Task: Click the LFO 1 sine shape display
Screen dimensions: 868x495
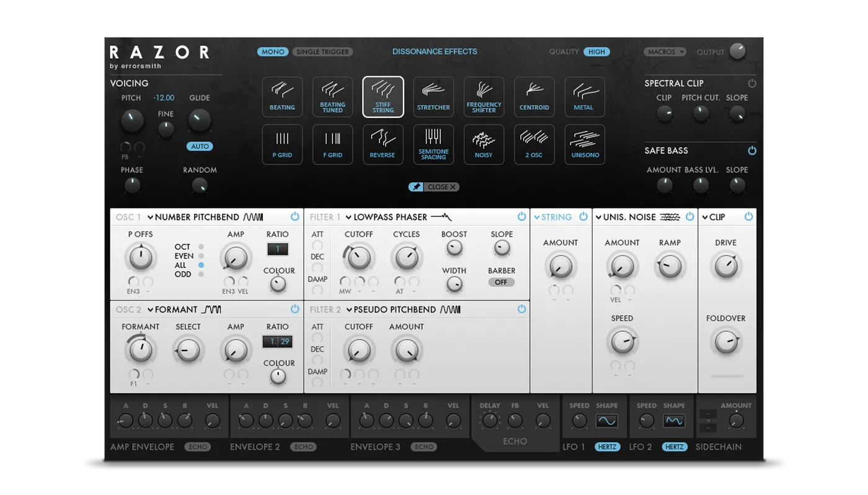Action: click(607, 421)
